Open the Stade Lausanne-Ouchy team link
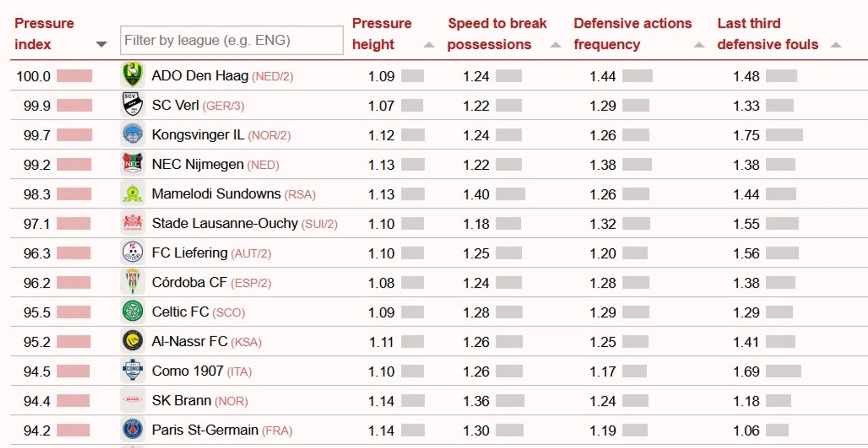This screenshot has width=868, height=448. tap(225, 223)
